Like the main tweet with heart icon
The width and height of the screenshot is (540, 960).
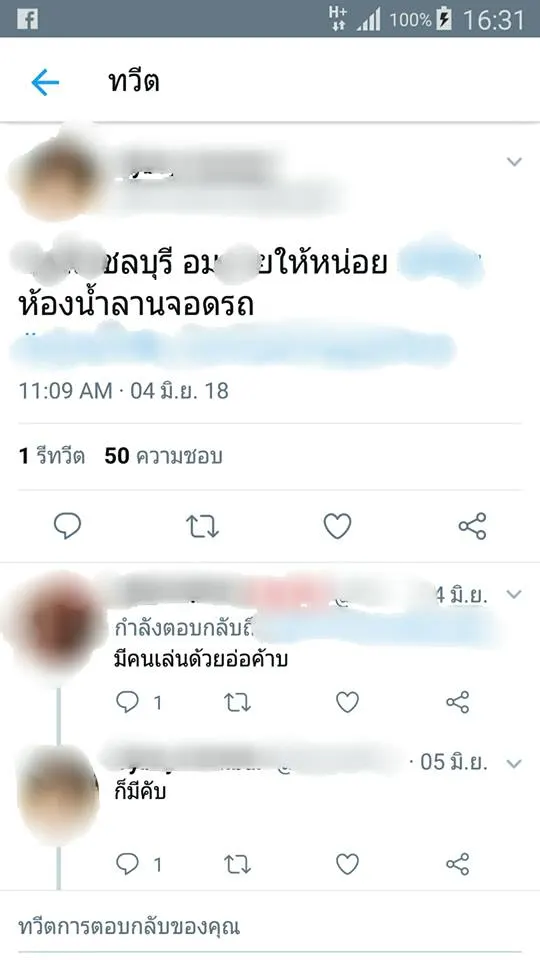(x=337, y=526)
